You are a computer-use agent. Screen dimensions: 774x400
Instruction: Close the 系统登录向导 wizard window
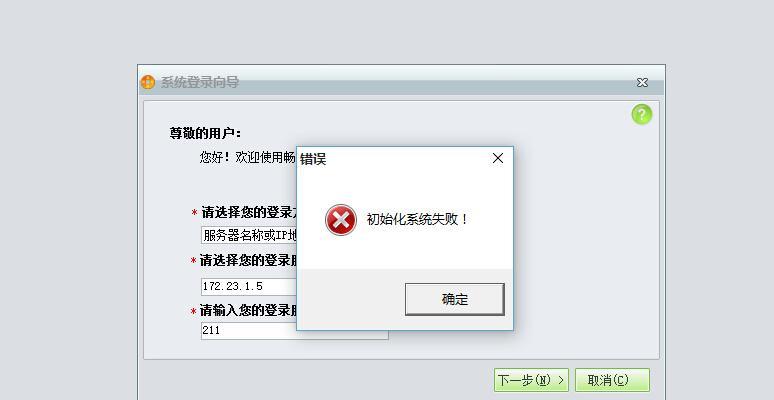click(642, 82)
